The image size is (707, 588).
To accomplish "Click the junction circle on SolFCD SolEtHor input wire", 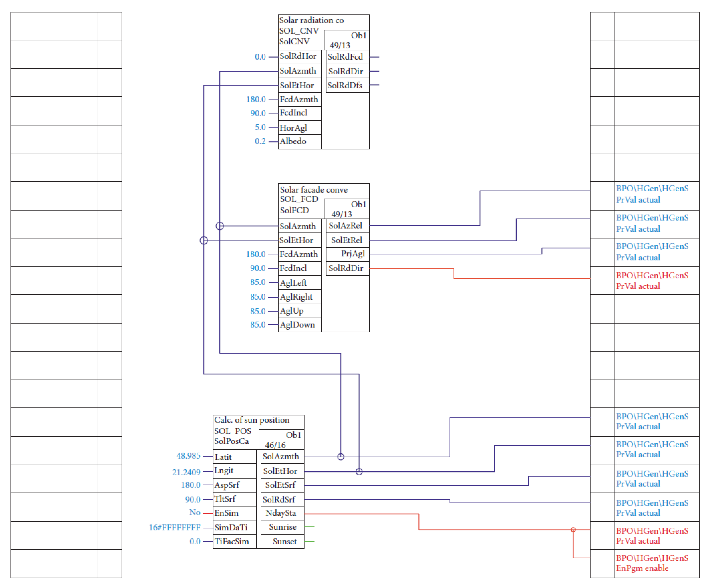I will click(204, 240).
